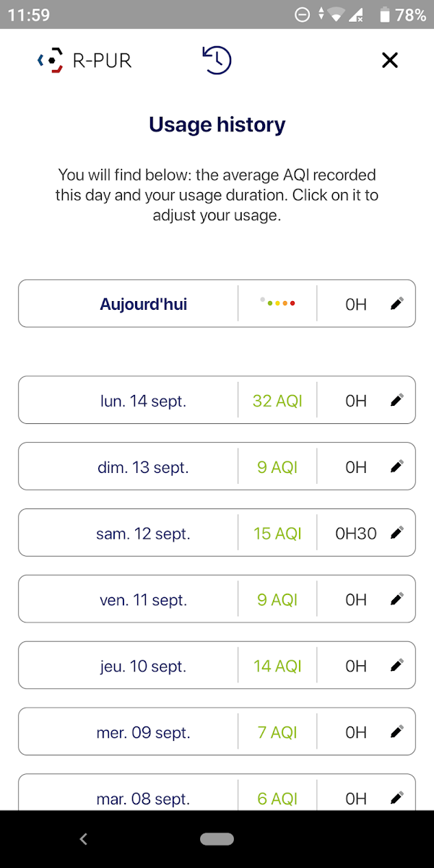Tap the colored AQI dots for today

click(x=278, y=303)
